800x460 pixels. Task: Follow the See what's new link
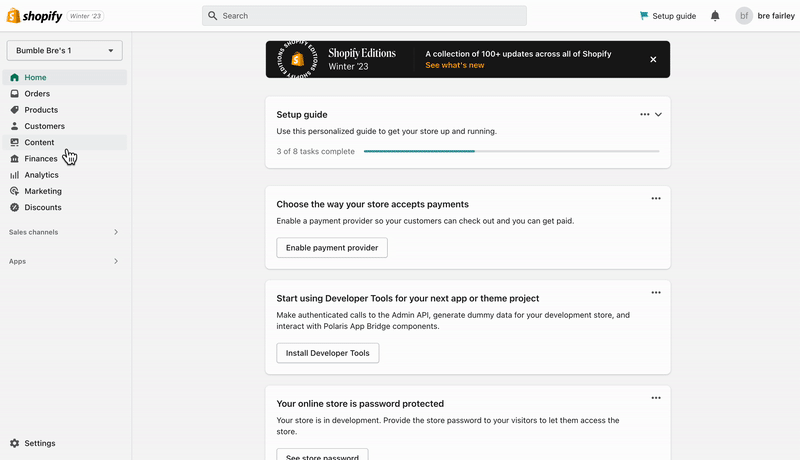point(455,65)
